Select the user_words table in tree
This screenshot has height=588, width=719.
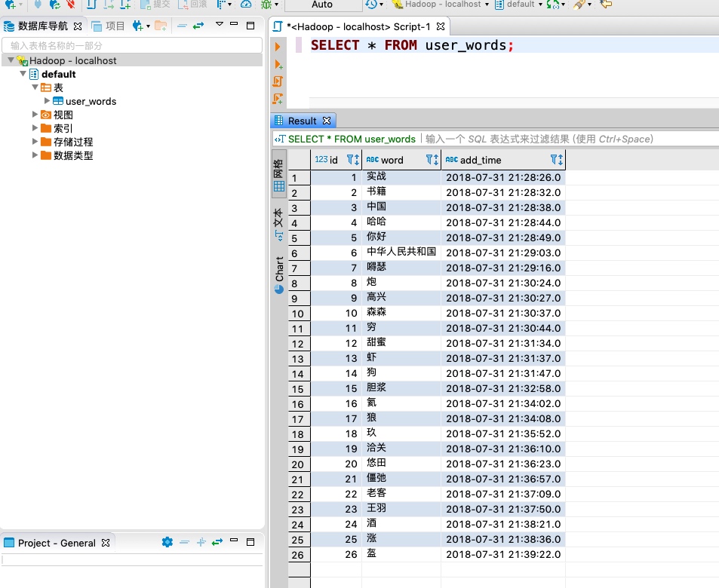click(x=91, y=101)
